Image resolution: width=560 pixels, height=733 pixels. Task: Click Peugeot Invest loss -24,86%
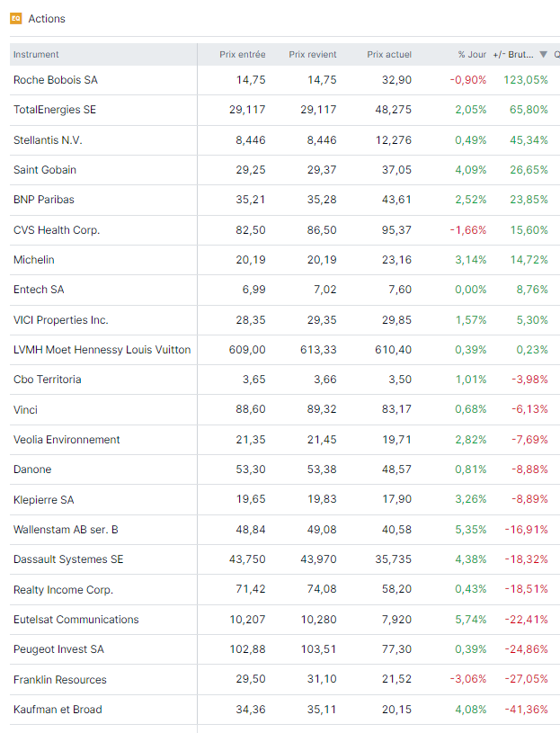point(527,649)
